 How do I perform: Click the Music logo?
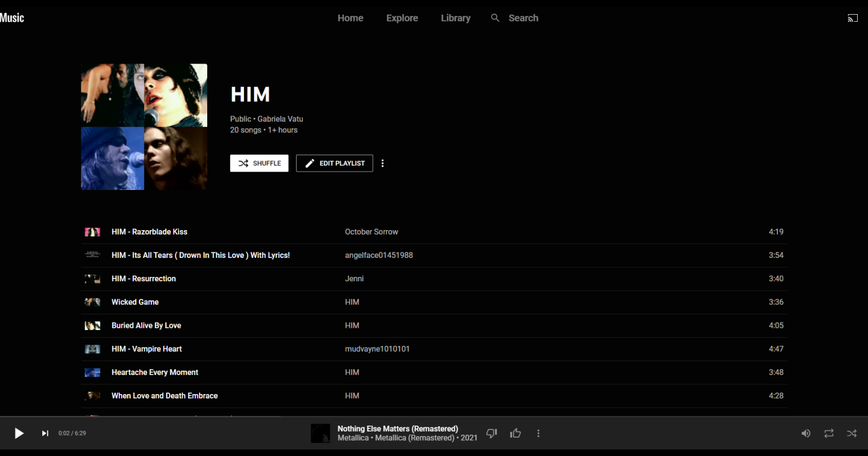tap(12, 18)
